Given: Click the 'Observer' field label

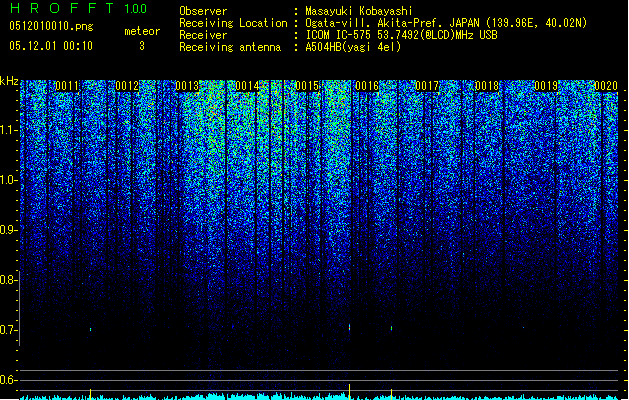Looking at the screenshot, I should click(x=203, y=11).
